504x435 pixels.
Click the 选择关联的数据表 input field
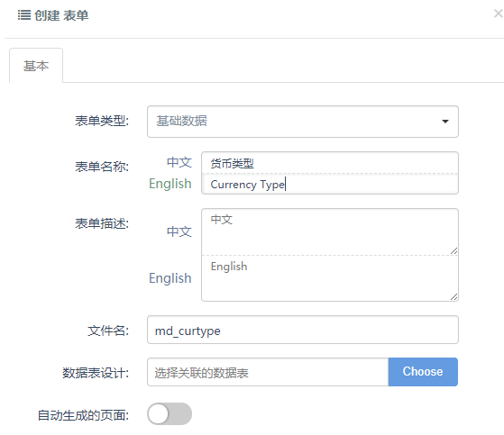[x=268, y=372]
